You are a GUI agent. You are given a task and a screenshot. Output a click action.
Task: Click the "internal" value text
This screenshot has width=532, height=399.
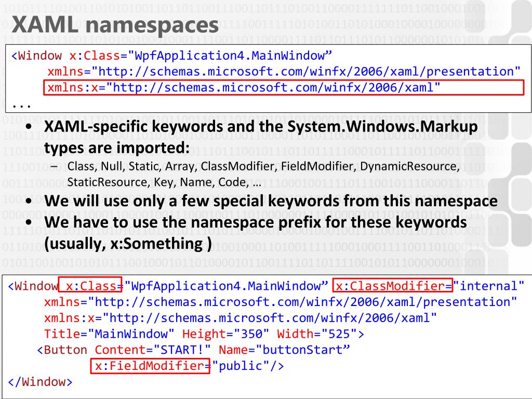coord(489,286)
